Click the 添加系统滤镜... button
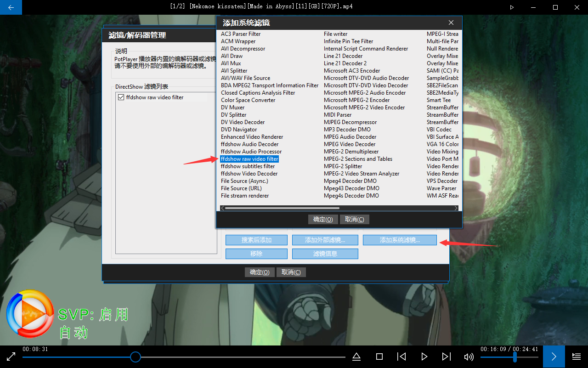Screen dimensions: 588x368 tap(400, 240)
